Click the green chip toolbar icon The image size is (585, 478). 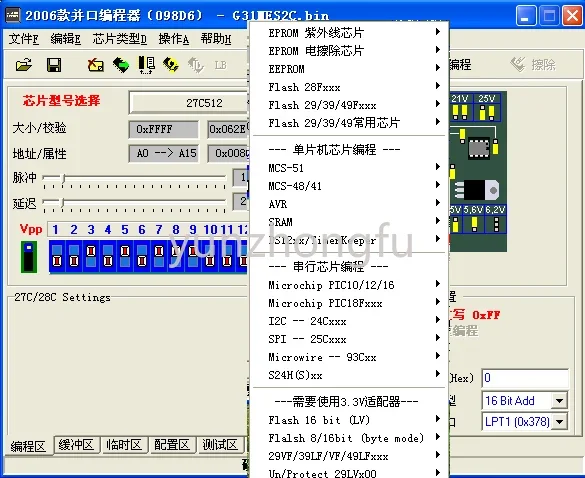(x=121, y=65)
